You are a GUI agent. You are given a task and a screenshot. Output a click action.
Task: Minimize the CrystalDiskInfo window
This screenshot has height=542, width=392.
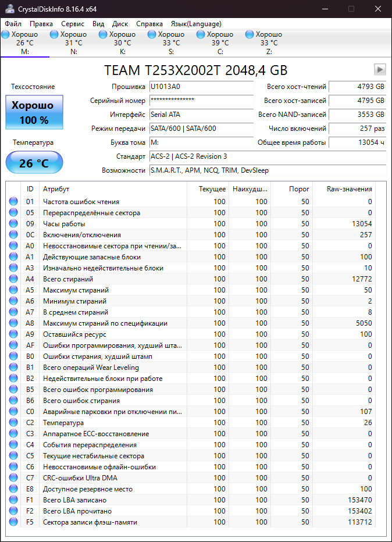(325, 9)
